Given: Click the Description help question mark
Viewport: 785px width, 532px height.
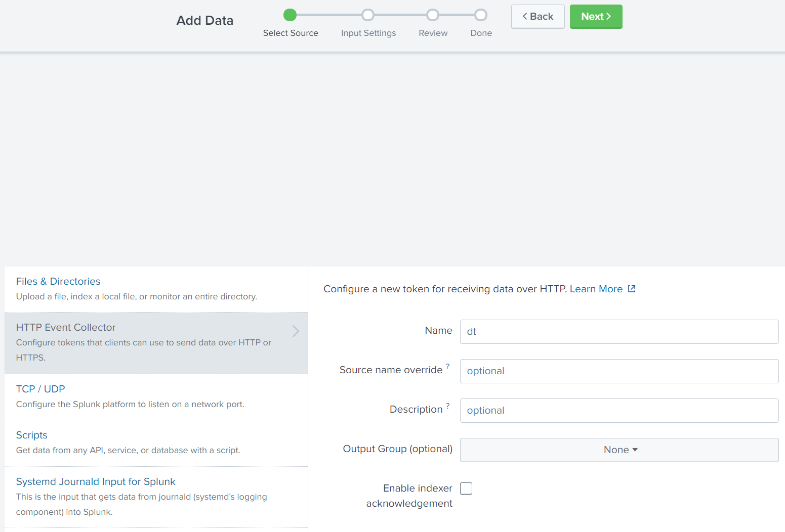Looking at the screenshot, I should tap(447, 405).
